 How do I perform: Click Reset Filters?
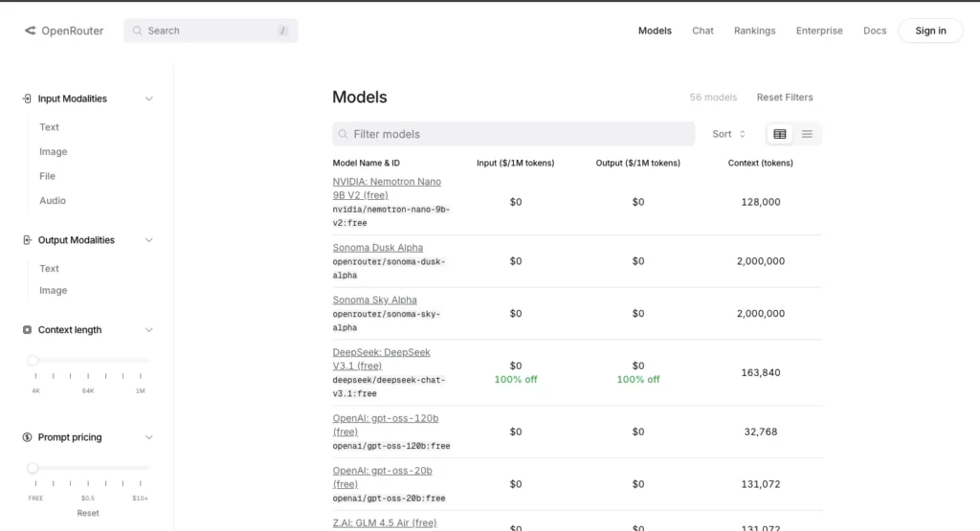[x=785, y=98]
